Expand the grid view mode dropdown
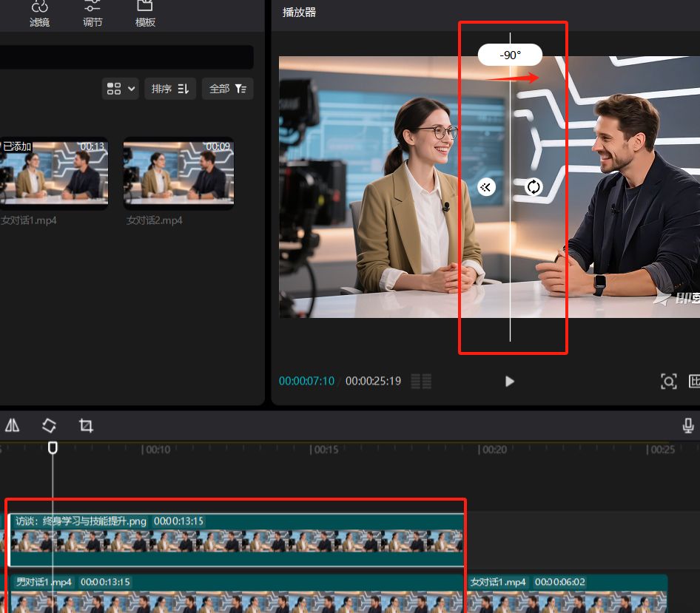This screenshot has height=613, width=700. 121,89
